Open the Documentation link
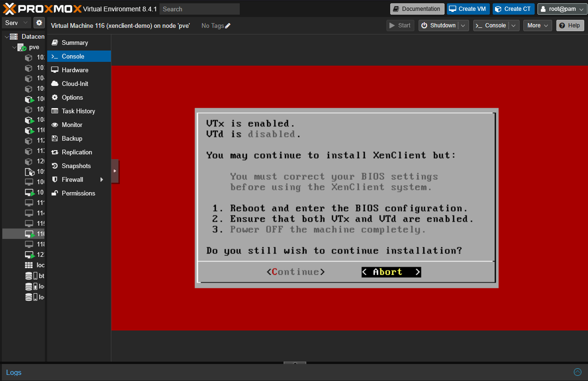The image size is (588, 381). [x=417, y=9]
